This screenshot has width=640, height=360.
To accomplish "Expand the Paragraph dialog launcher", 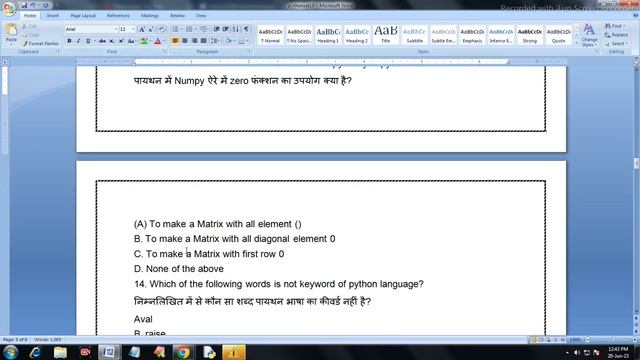I will coord(249,52).
